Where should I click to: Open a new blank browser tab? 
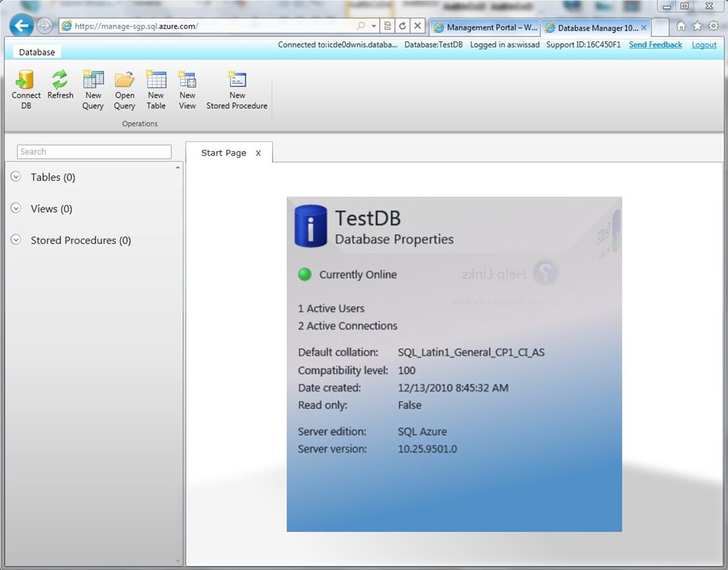[x=660, y=27]
